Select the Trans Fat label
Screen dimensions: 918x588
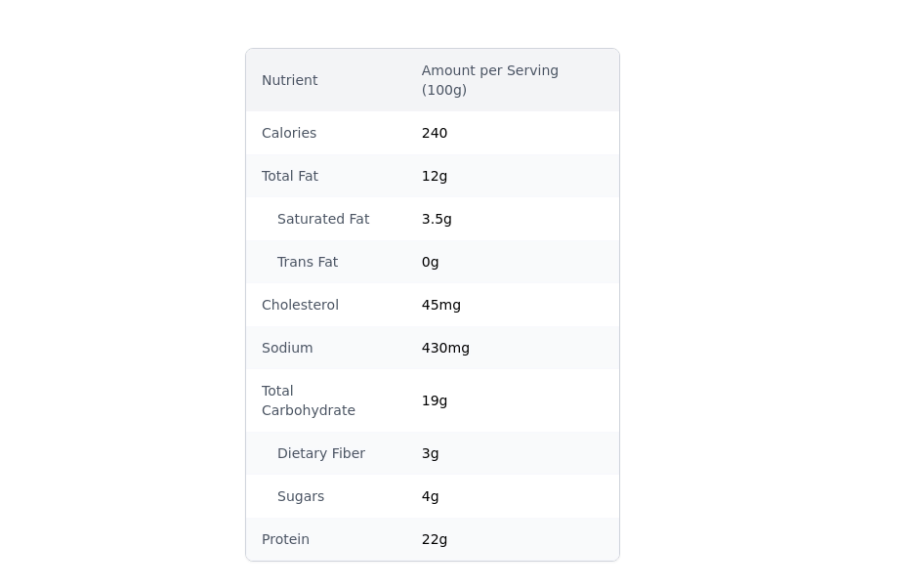[308, 262]
